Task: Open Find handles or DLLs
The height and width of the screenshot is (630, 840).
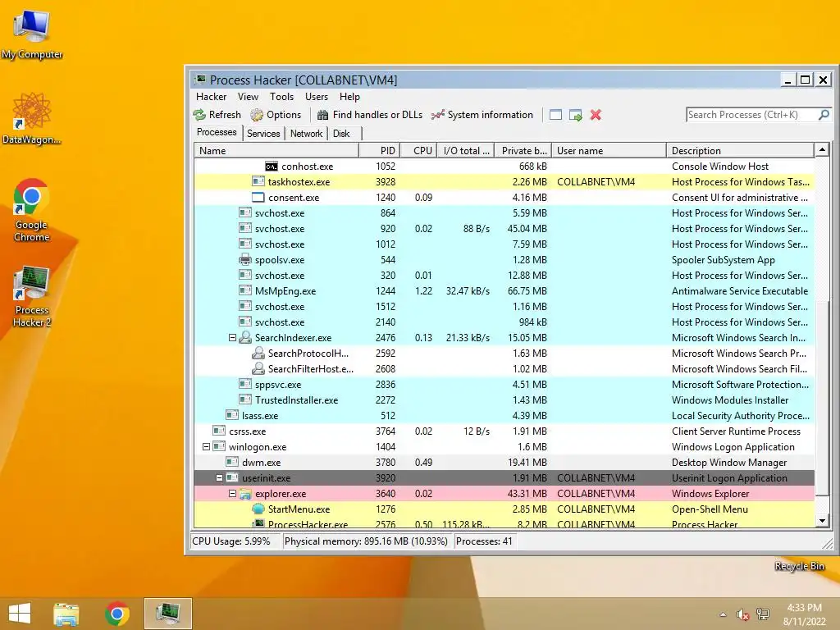Action: (370, 115)
